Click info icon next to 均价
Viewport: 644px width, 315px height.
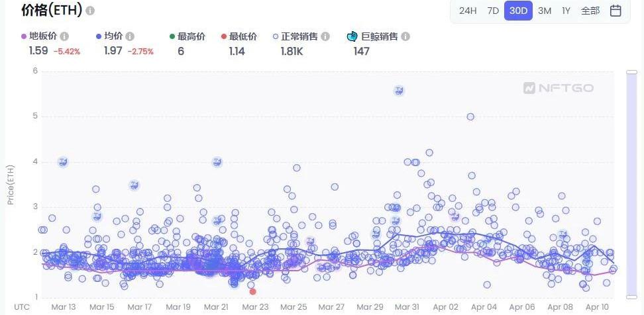[x=130, y=37]
